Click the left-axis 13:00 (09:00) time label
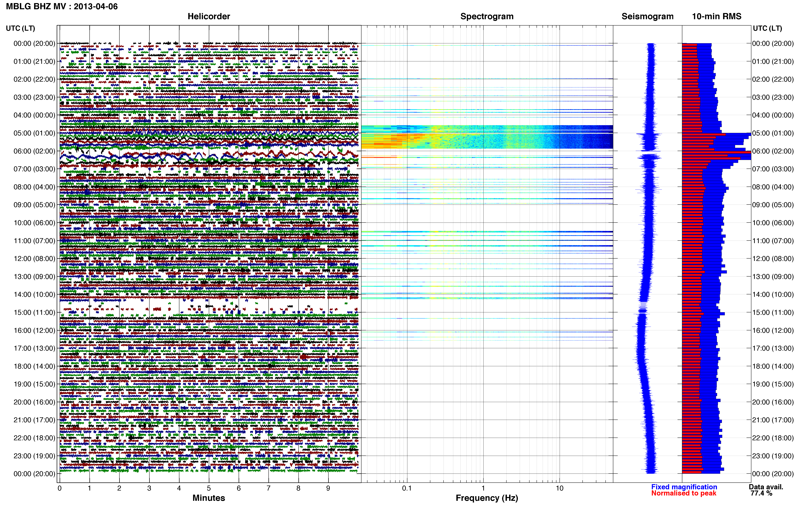This screenshot has width=812, height=508. [34, 276]
